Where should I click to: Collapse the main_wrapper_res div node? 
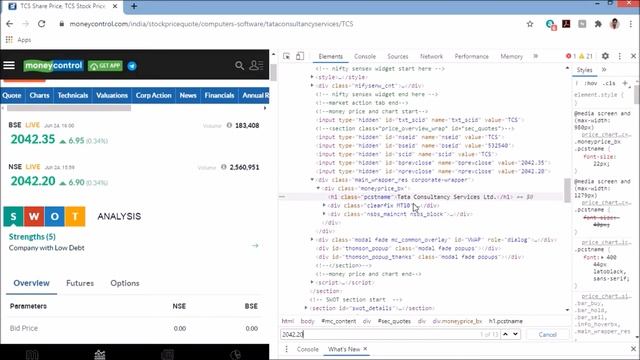(x=312, y=180)
